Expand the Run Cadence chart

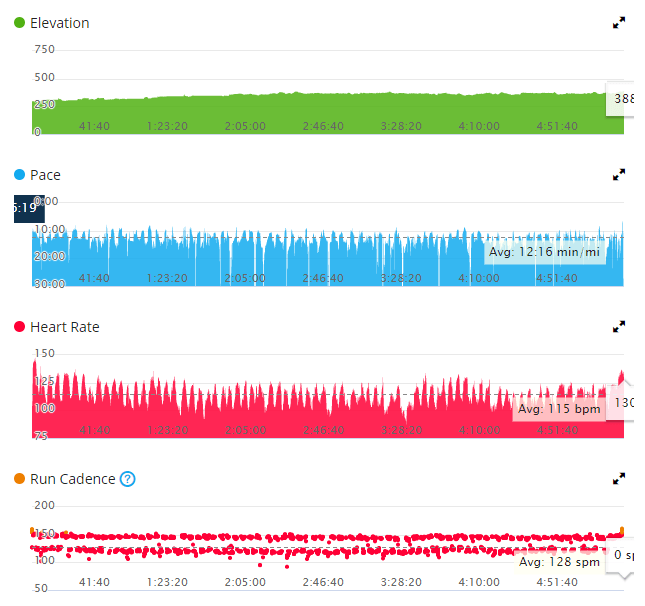619,478
